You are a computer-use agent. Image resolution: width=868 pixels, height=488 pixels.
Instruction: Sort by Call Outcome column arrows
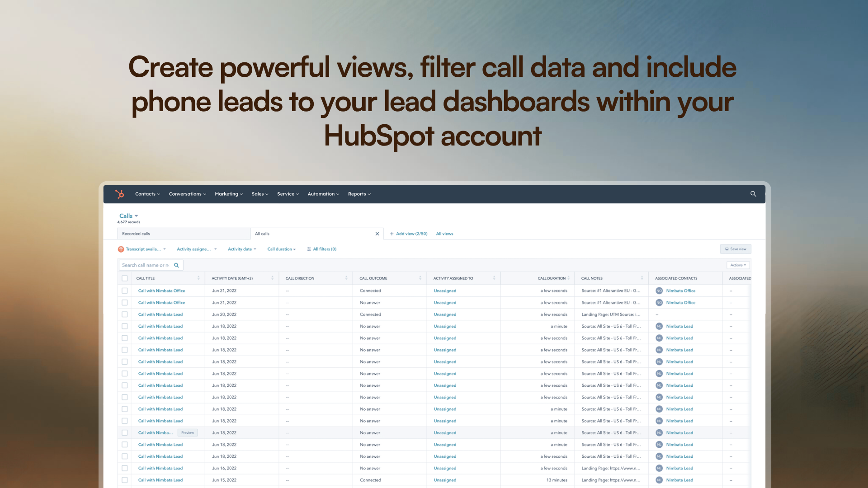point(420,278)
